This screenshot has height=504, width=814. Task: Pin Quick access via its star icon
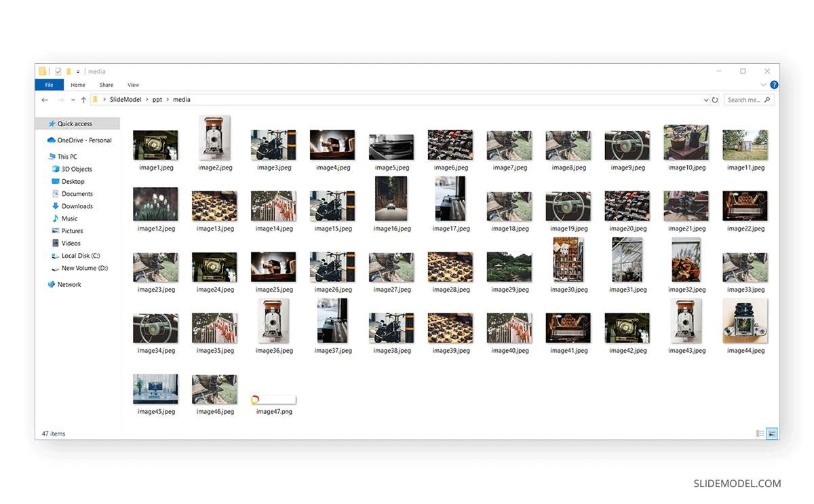point(54,123)
